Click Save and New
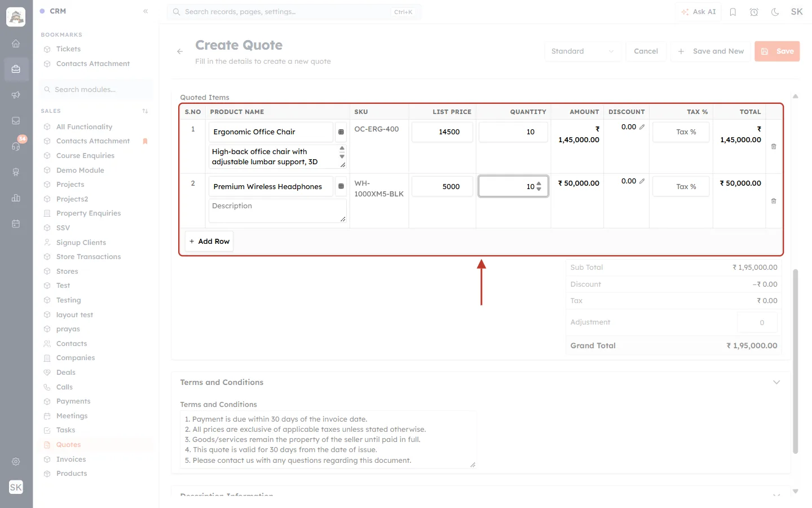Screen dimensions: 812x508 pos(710,51)
